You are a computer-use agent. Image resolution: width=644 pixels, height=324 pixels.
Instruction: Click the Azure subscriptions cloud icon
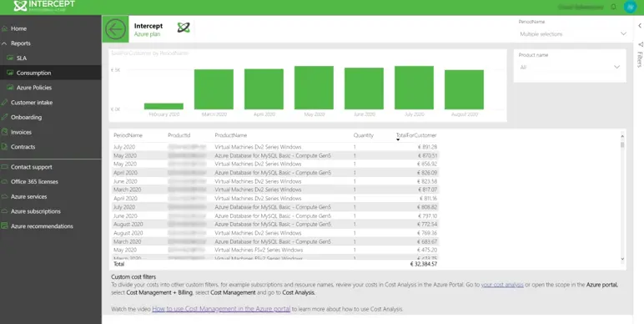[x=4, y=211]
